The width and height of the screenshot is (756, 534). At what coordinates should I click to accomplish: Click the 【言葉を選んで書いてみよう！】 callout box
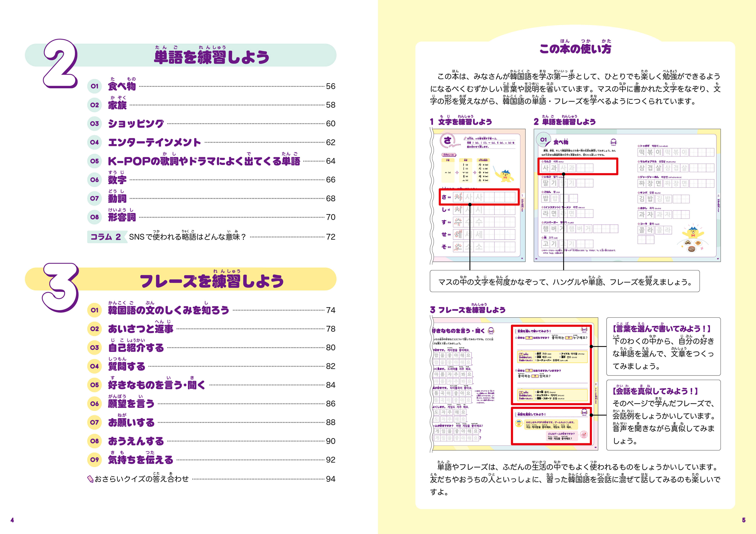[x=663, y=346]
